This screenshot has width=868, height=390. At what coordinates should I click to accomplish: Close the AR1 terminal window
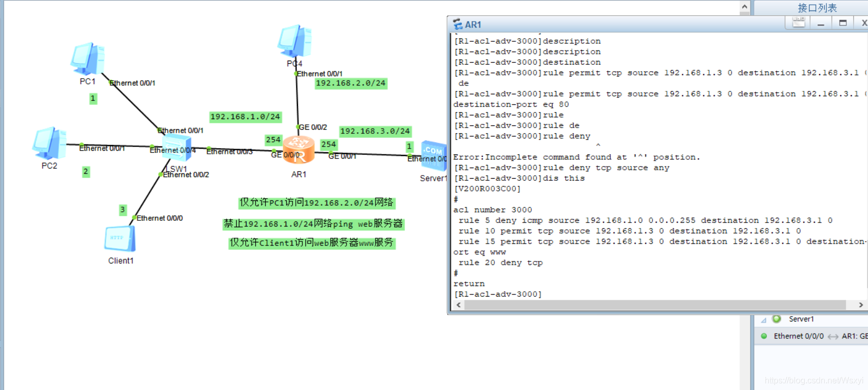coord(863,23)
